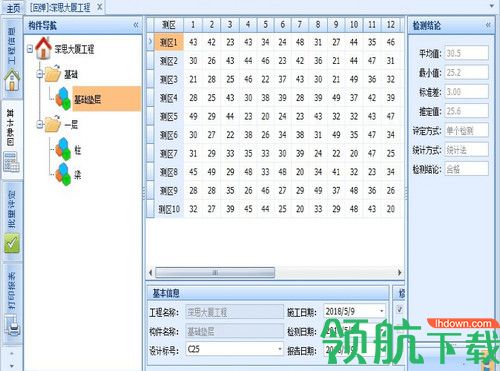Click the scrollbar right arrow under the grid
Screen dimensions: 500x371
(x=399, y=272)
